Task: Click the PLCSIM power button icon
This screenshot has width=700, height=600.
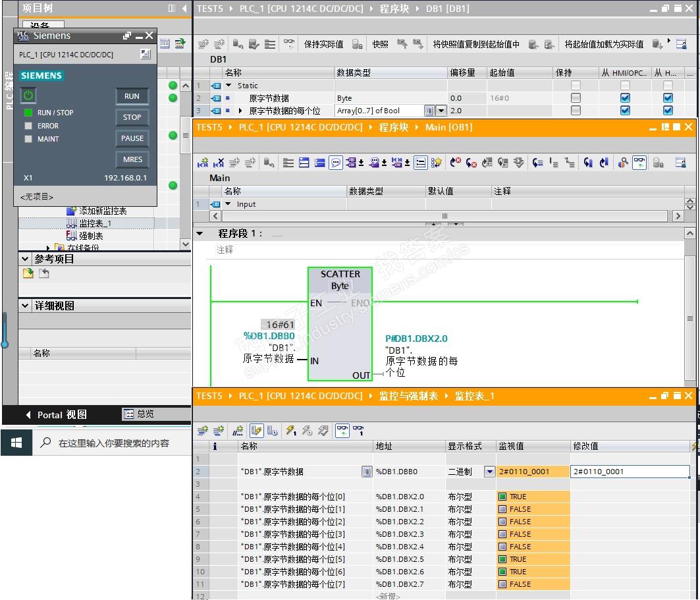Action: click(x=28, y=95)
